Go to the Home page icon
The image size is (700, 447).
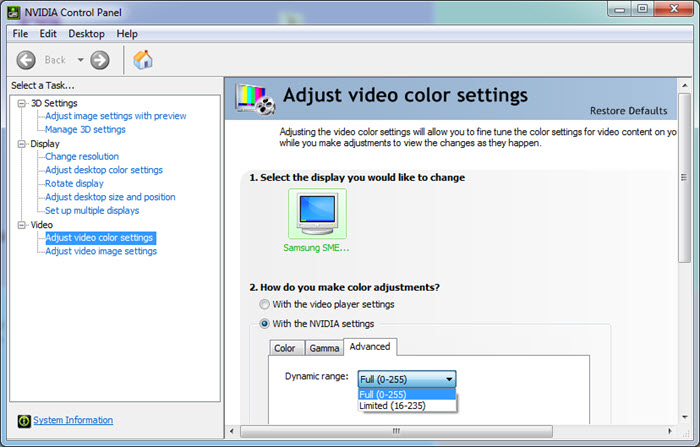click(143, 60)
